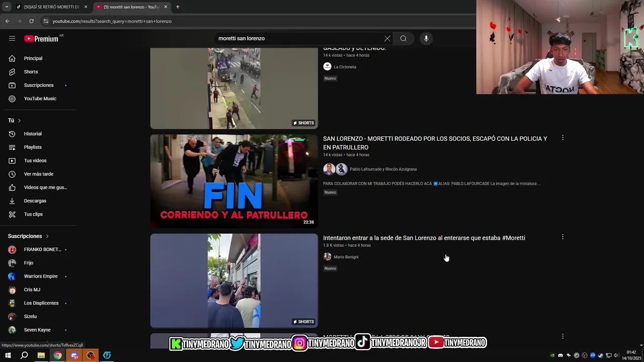The width and height of the screenshot is (644, 362).
Task: Expand the Tú section chevron
Action: (x=19, y=121)
